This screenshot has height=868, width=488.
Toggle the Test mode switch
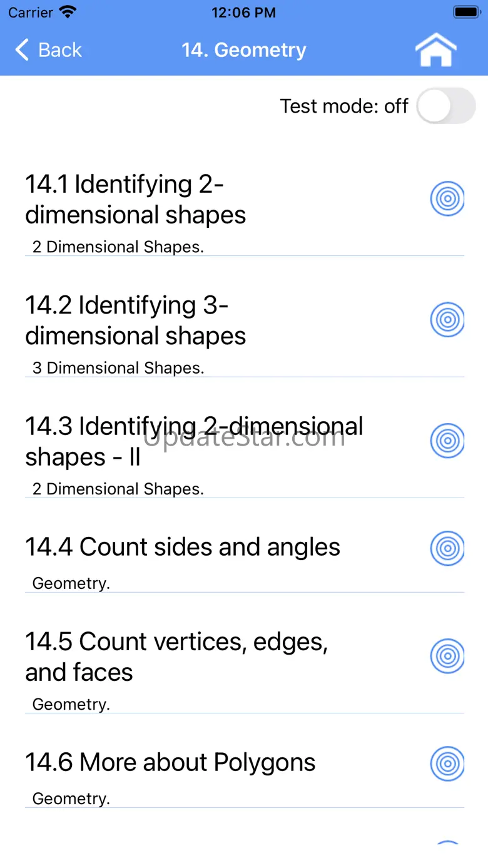pos(445,106)
